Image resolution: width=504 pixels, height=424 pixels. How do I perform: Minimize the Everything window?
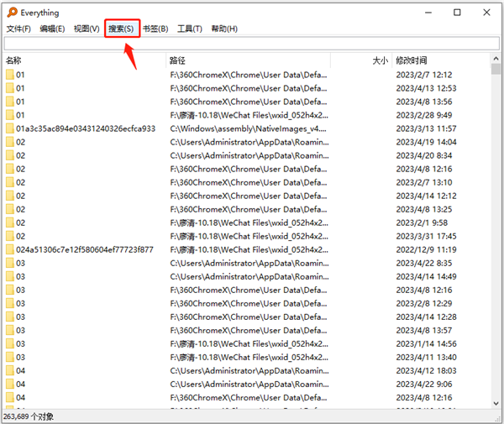point(428,13)
